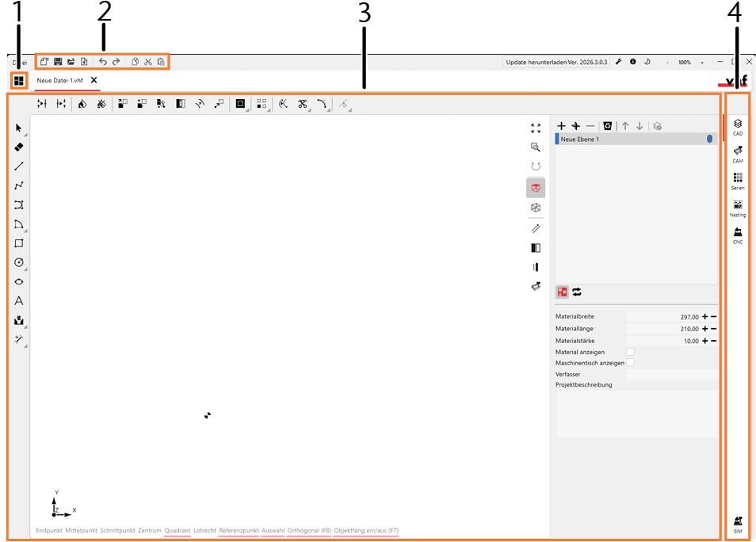
Task: Select the Eraser tool
Action: click(19, 147)
